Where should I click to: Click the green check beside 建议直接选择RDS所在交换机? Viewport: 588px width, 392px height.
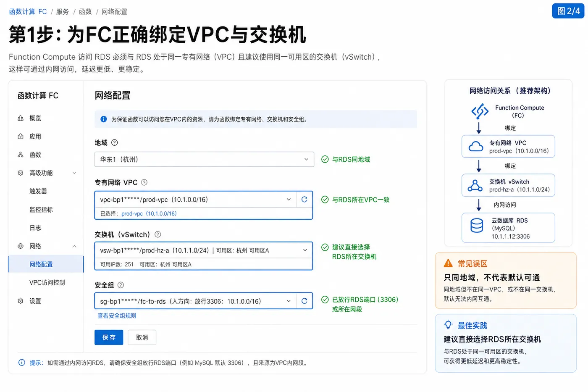coord(325,247)
